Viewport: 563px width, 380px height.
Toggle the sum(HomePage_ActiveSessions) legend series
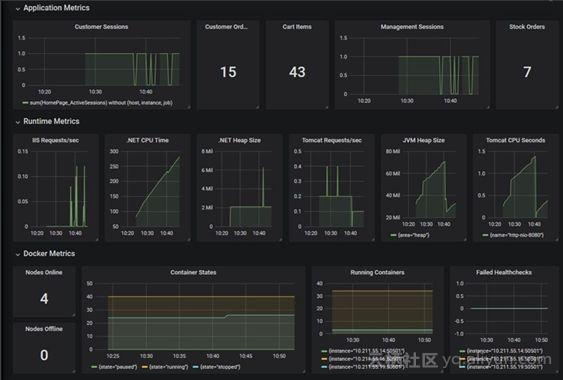tap(101, 103)
